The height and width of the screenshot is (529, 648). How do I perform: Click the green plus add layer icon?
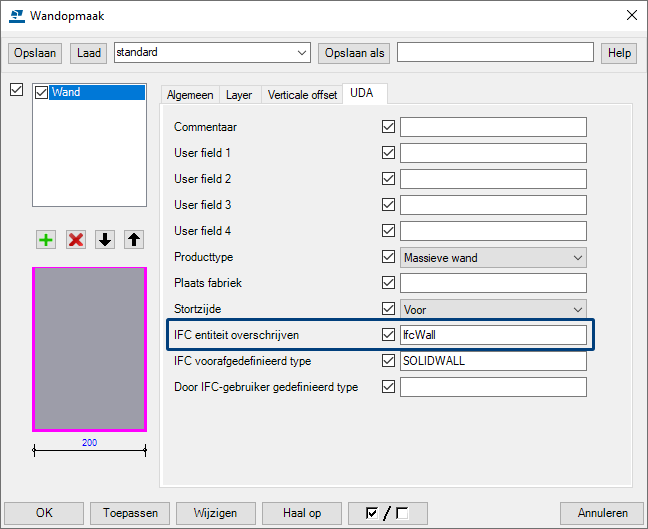pyautogui.click(x=46, y=240)
